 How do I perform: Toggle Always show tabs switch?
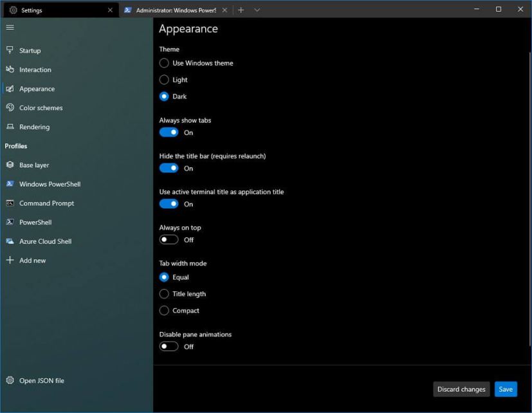point(169,133)
